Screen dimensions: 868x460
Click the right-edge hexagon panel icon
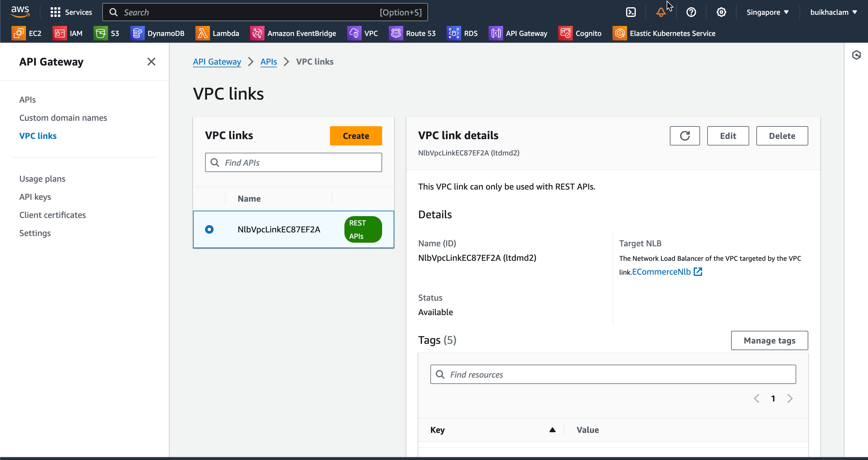[x=856, y=55]
